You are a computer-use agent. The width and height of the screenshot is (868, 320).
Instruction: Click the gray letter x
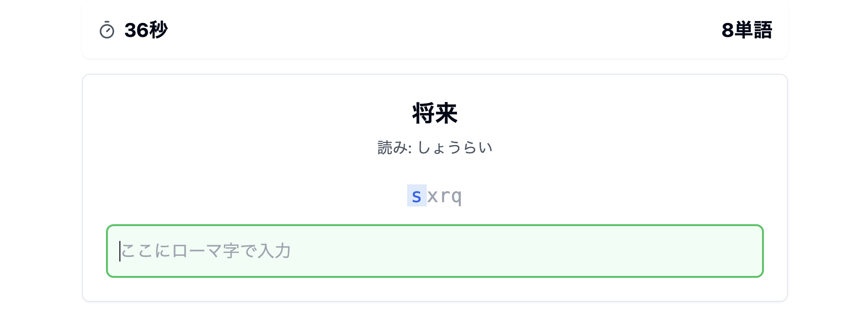433,196
